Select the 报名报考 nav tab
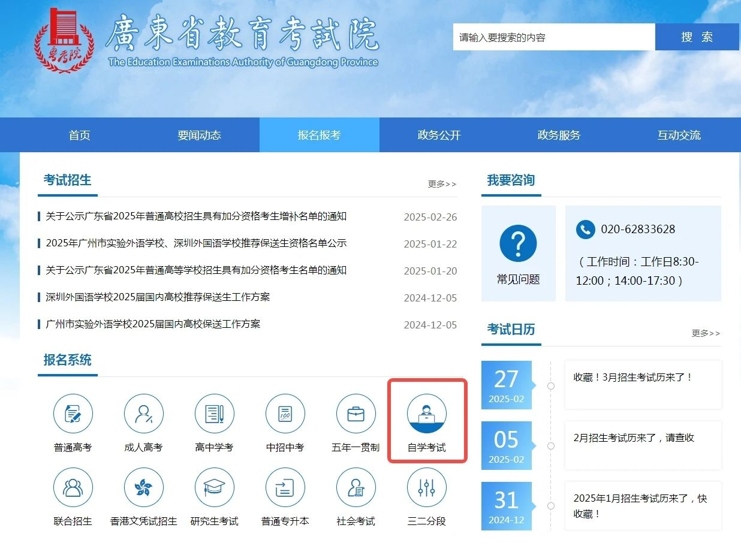The width and height of the screenshot is (741, 555). pyautogui.click(x=319, y=135)
